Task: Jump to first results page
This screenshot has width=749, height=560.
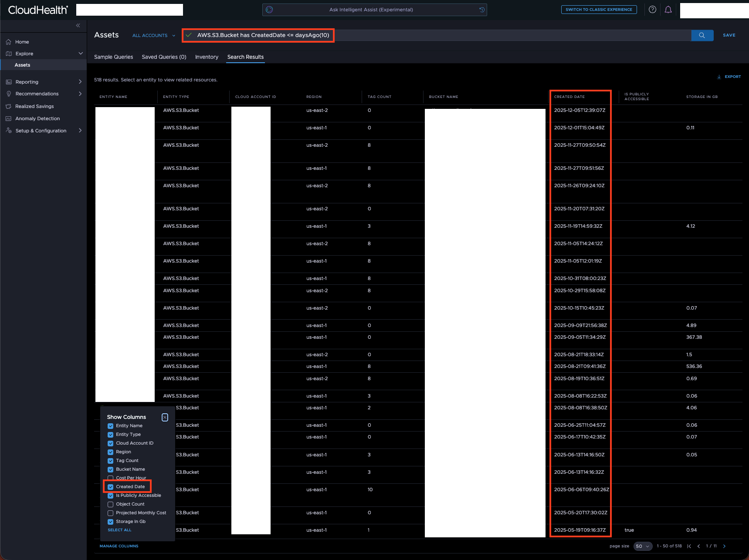Action: tap(689, 546)
